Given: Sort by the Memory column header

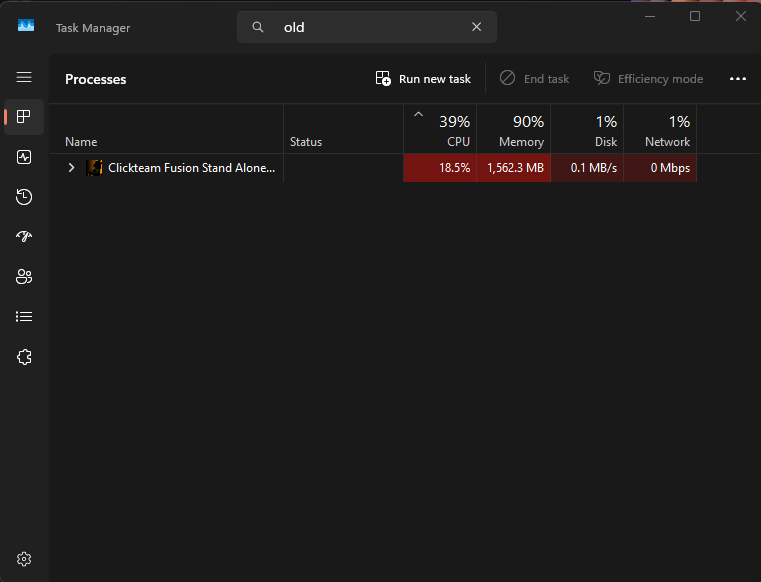Looking at the screenshot, I should (514, 130).
